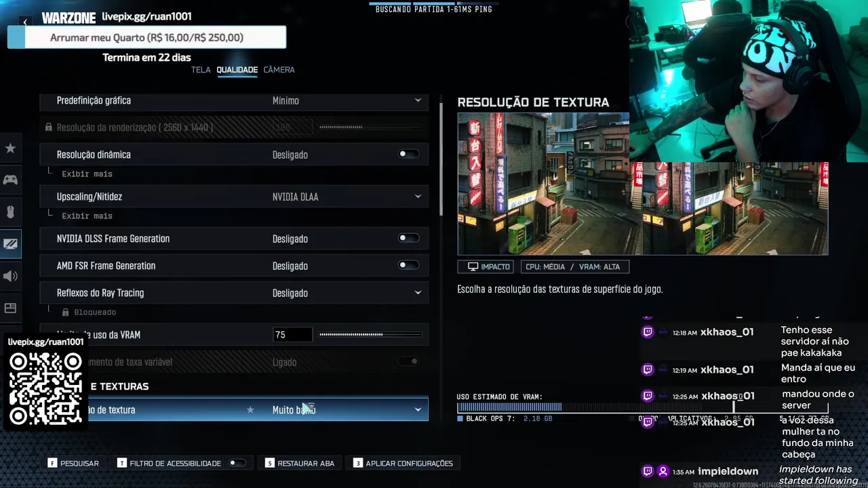Open the mouse and keyboard settings category
This screenshot has height=488, width=868.
tap(10, 212)
